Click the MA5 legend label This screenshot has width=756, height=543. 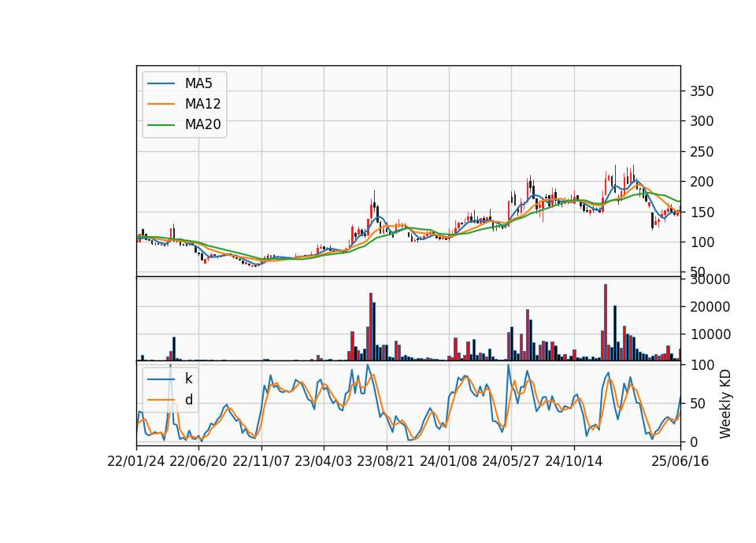[x=198, y=83]
